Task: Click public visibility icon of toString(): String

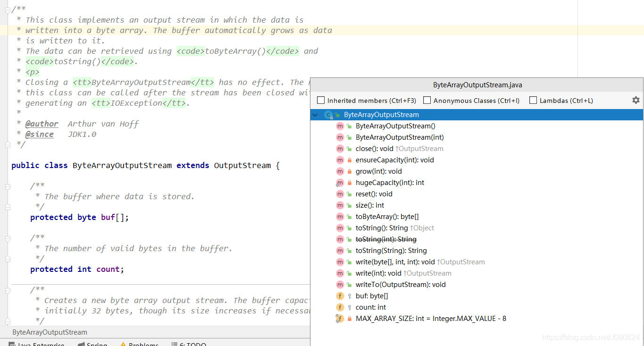Action: [350, 228]
